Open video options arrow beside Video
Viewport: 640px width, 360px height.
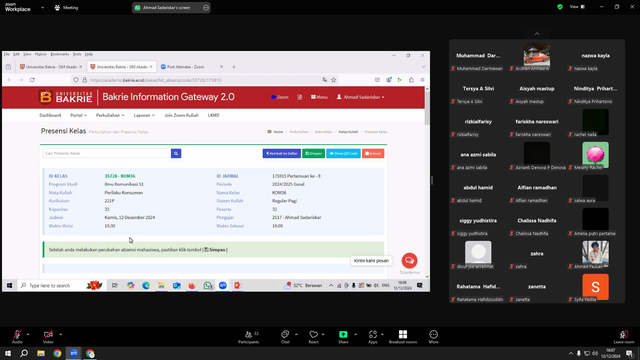tap(60, 334)
